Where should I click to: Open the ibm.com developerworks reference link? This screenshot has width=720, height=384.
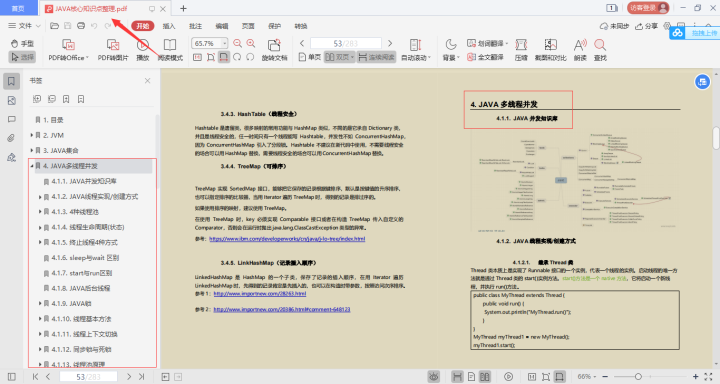pos(287,239)
